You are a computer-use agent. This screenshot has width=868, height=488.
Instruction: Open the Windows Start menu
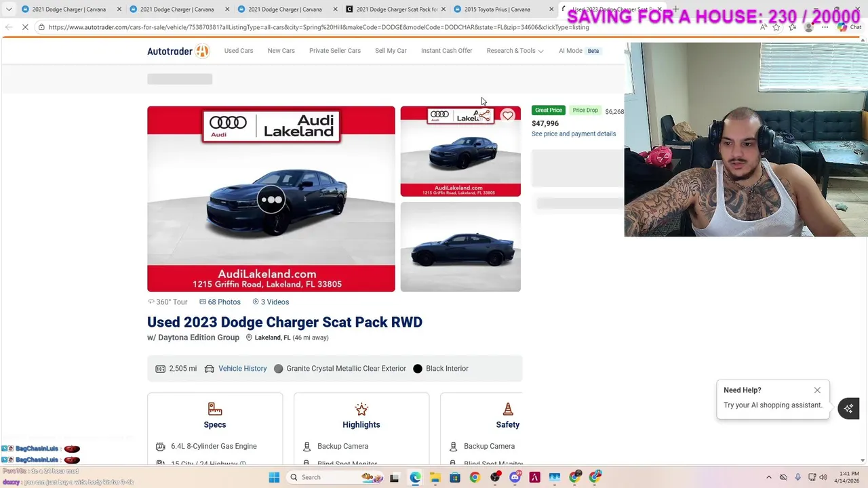[x=274, y=477]
